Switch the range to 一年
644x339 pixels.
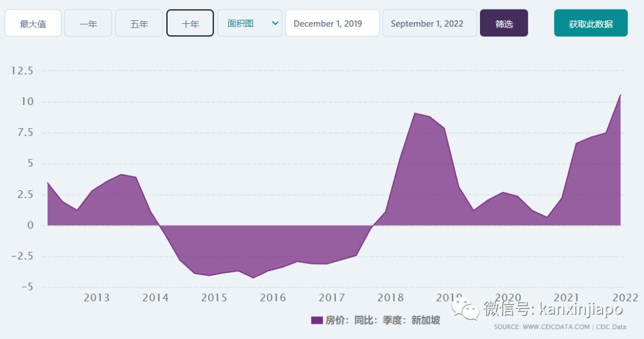coord(88,24)
